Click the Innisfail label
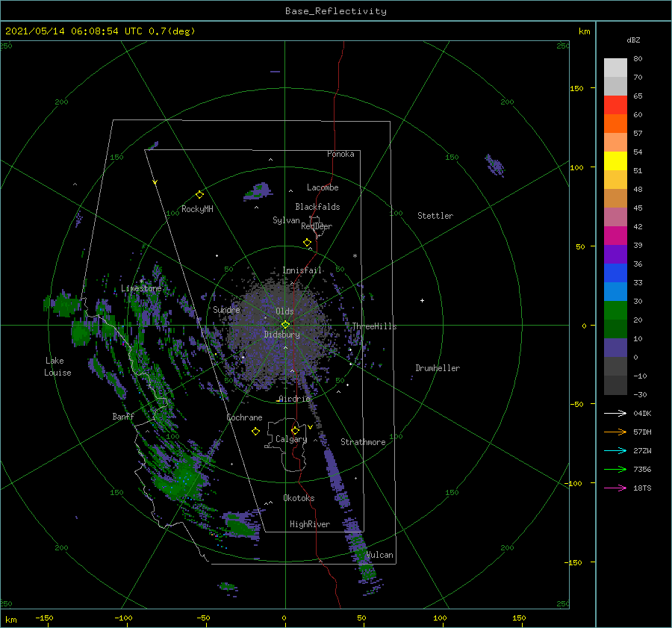Viewport: 672px width, 628px height. 302,270
